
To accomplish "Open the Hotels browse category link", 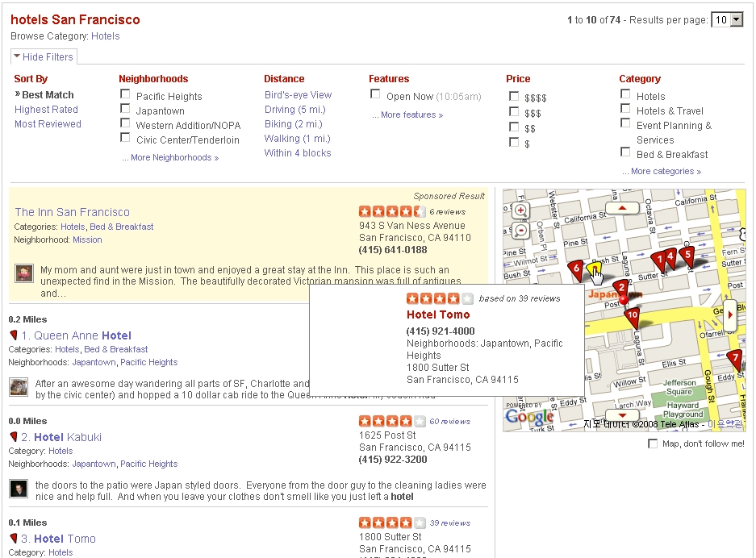I will pos(106,36).
